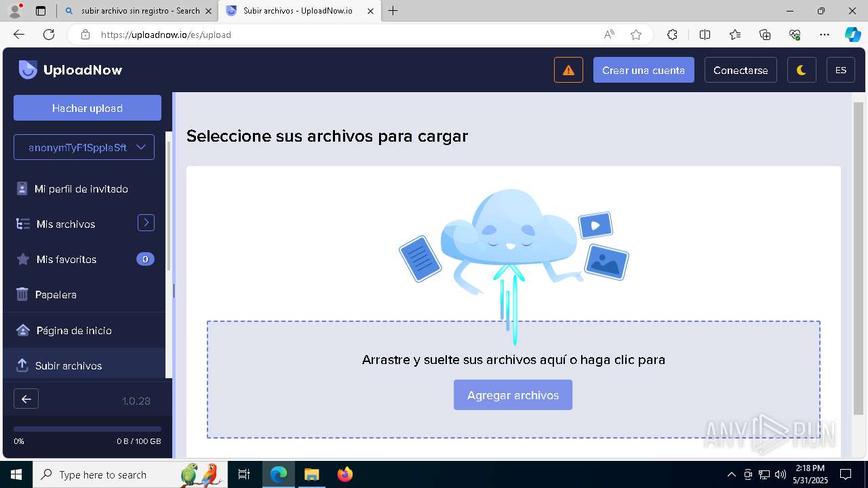
Task: Toggle dark mode with the moon icon
Action: [x=802, y=70]
